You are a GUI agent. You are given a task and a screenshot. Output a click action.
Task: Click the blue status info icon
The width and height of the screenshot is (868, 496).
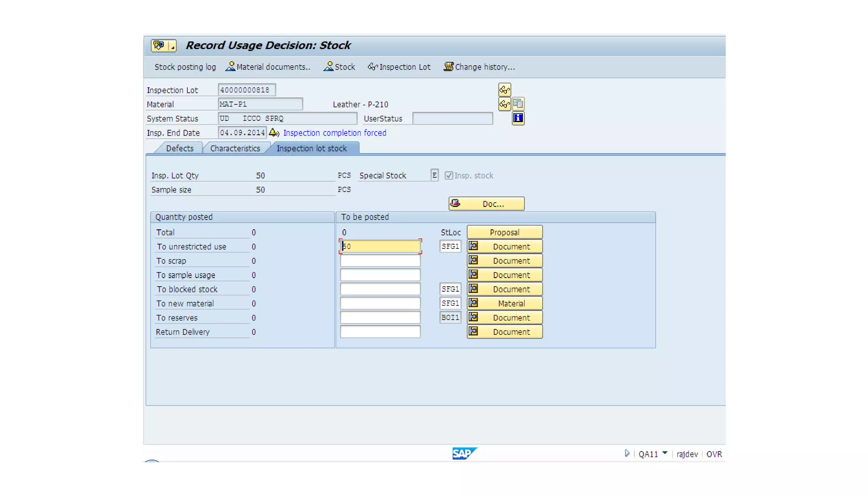tap(518, 118)
